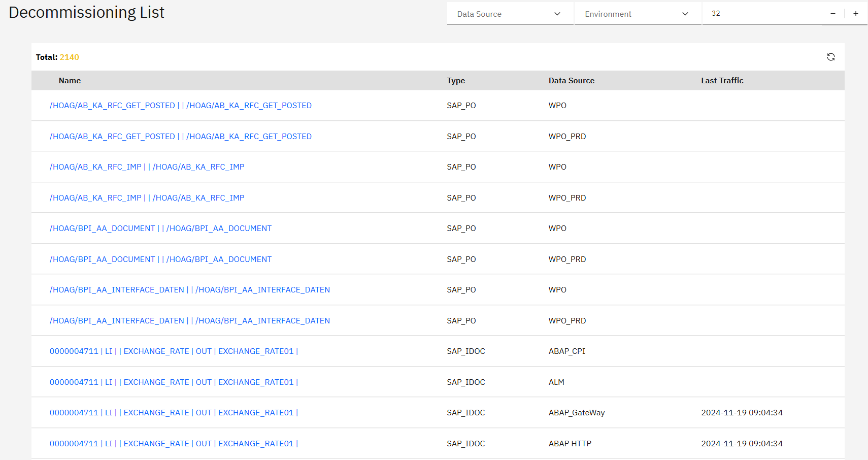Click the Last Traffic column header

[722, 81]
